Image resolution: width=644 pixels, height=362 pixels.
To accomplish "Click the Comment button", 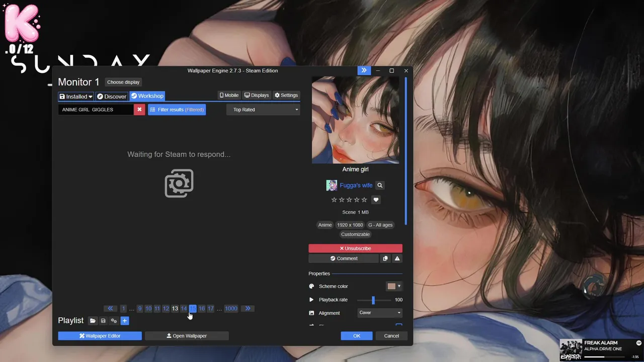I will [x=344, y=258].
